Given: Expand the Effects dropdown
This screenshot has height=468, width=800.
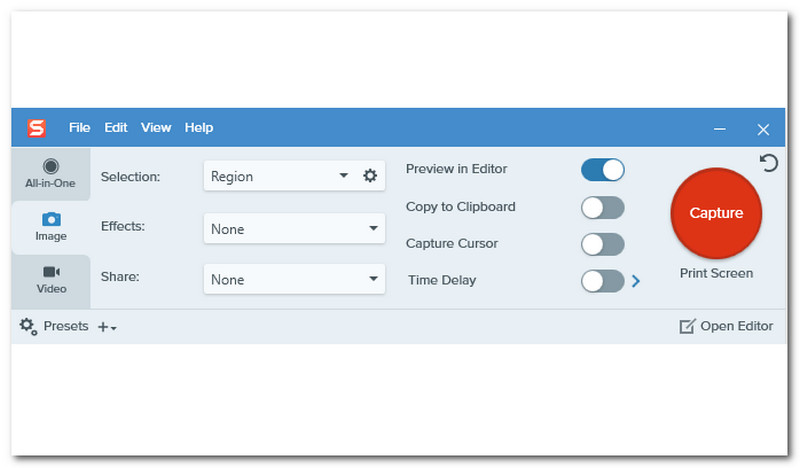Looking at the screenshot, I should (294, 229).
